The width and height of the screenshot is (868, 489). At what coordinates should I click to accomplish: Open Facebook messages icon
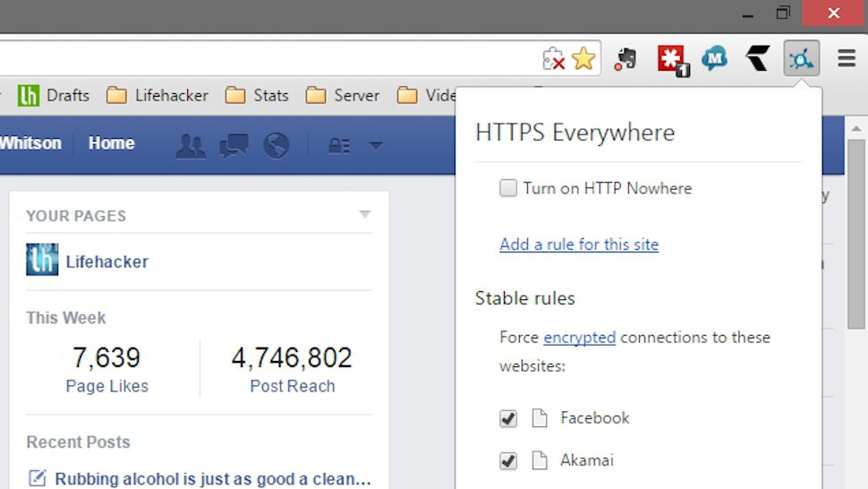pyautogui.click(x=234, y=146)
